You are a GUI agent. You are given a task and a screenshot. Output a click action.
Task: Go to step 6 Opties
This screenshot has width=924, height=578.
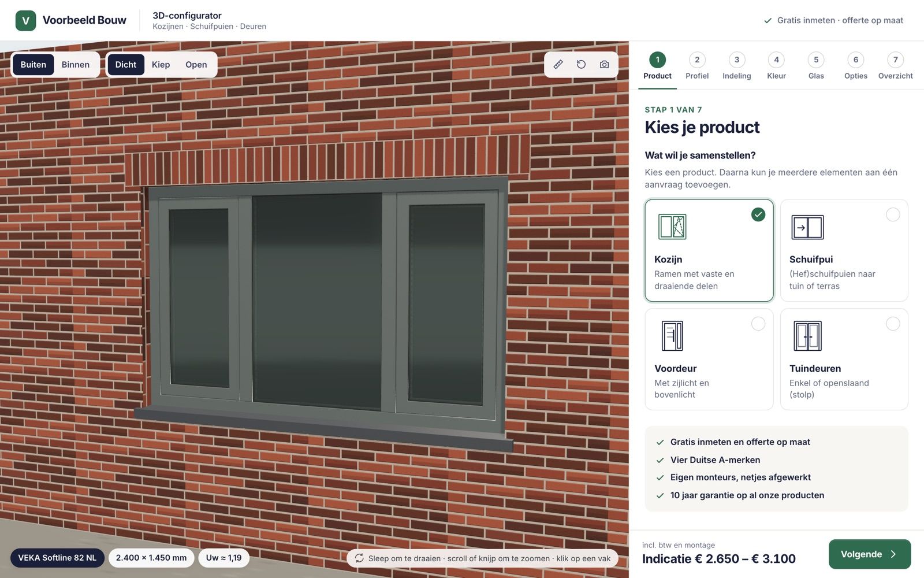pyautogui.click(x=856, y=67)
